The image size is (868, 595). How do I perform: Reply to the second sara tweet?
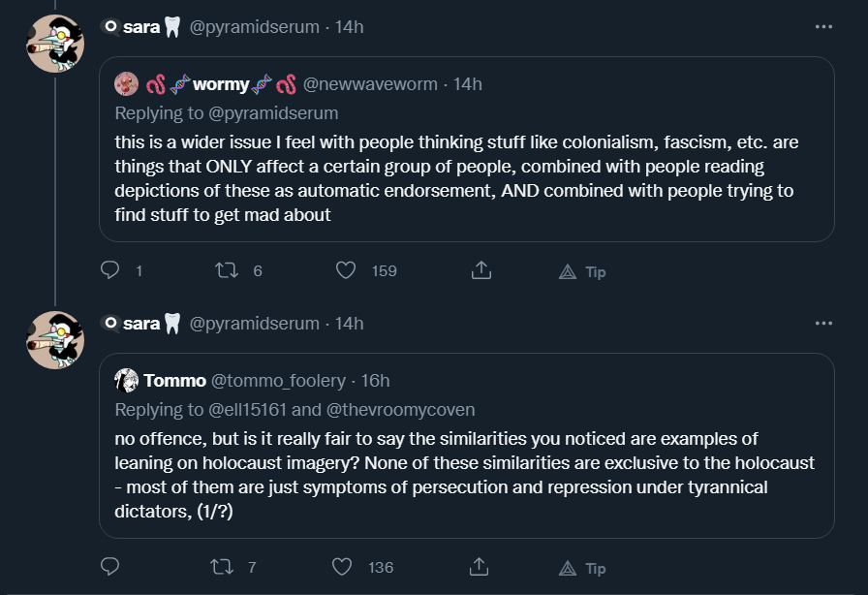pos(109,566)
